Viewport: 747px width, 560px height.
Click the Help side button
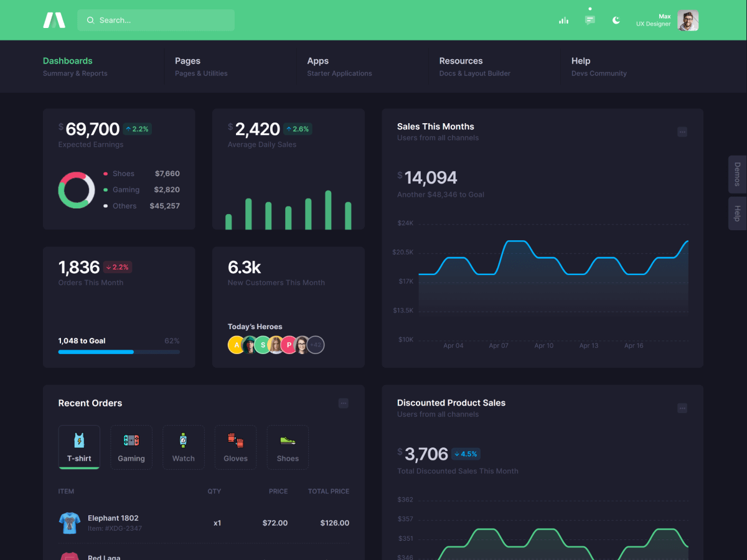click(x=737, y=213)
